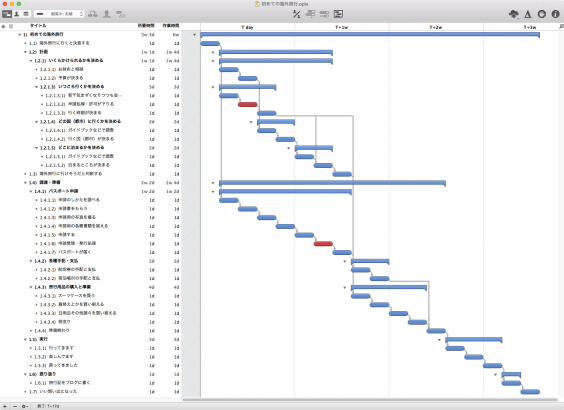
Task: Click the T day timeline header
Action: point(247,27)
